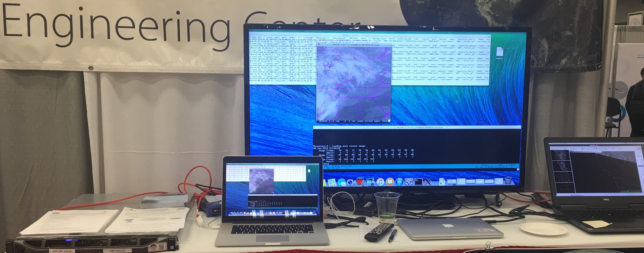The height and width of the screenshot is (253, 644).
Task: Click "Unseen" label in McIDAS status bar
Action: point(512,165)
